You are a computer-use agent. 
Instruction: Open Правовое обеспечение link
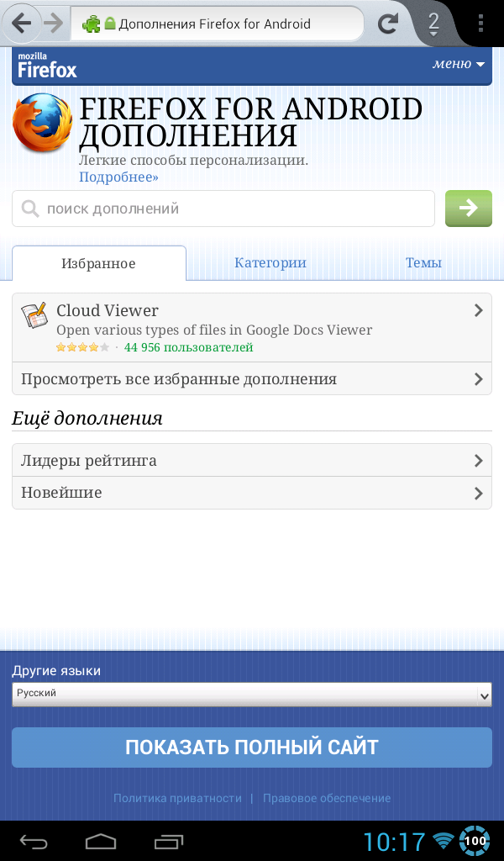(x=327, y=798)
